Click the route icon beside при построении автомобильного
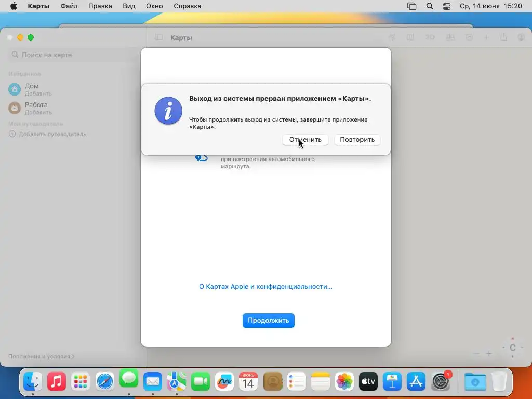The width and height of the screenshot is (532, 399). (201, 158)
